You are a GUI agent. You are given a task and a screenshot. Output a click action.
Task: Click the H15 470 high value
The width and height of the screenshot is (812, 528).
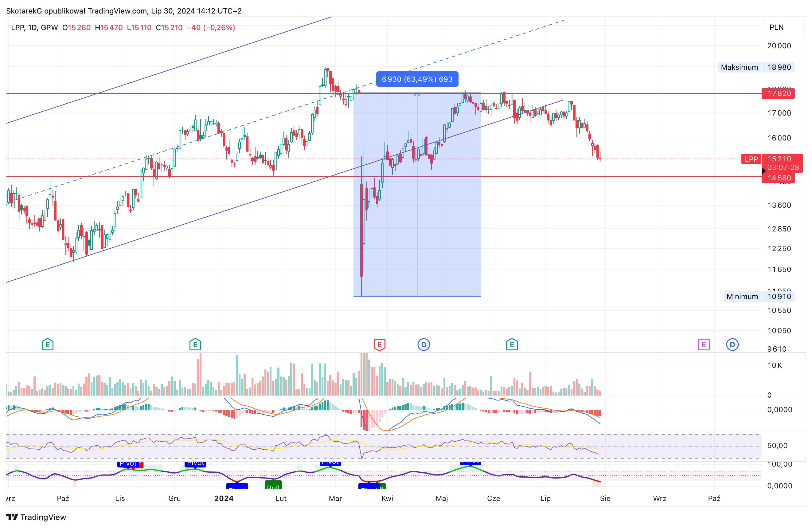coord(109,28)
